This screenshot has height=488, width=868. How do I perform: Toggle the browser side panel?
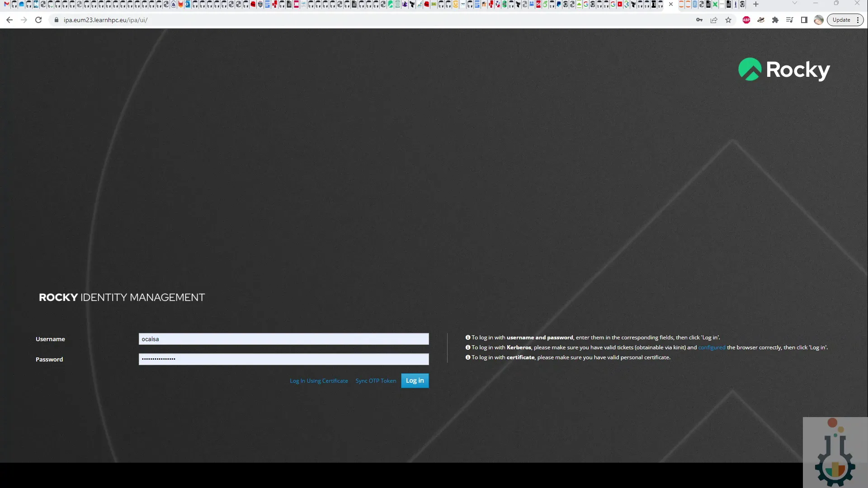tap(804, 20)
